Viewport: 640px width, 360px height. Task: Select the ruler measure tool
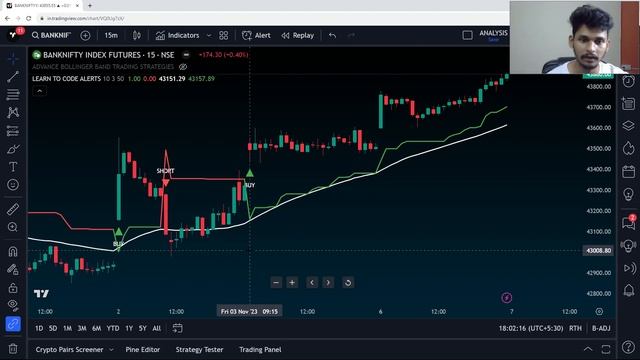pyautogui.click(x=13, y=209)
